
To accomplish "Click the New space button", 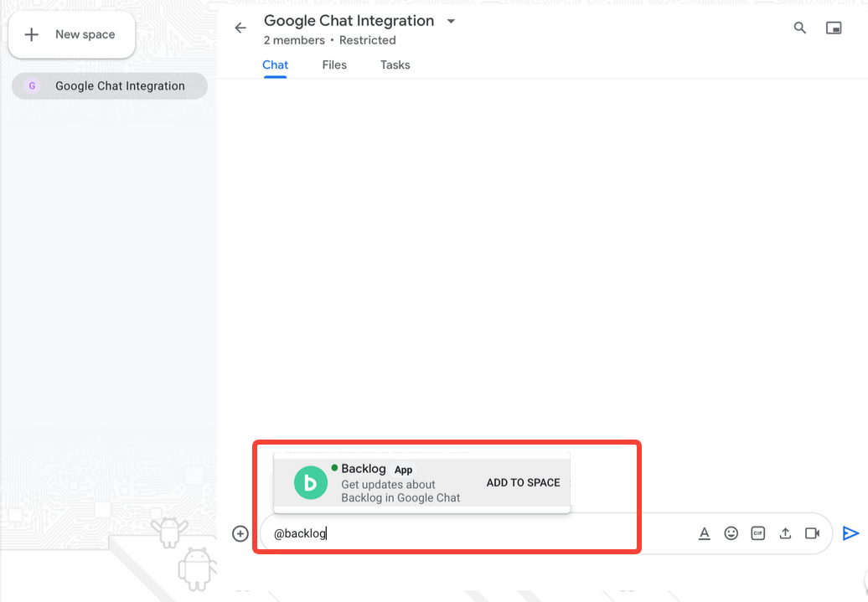I will click(72, 34).
